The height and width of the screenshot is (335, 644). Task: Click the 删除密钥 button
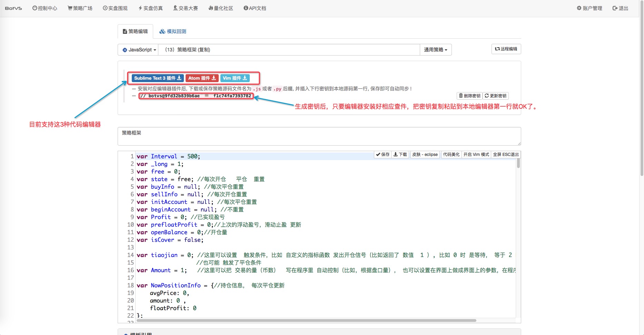pos(469,96)
